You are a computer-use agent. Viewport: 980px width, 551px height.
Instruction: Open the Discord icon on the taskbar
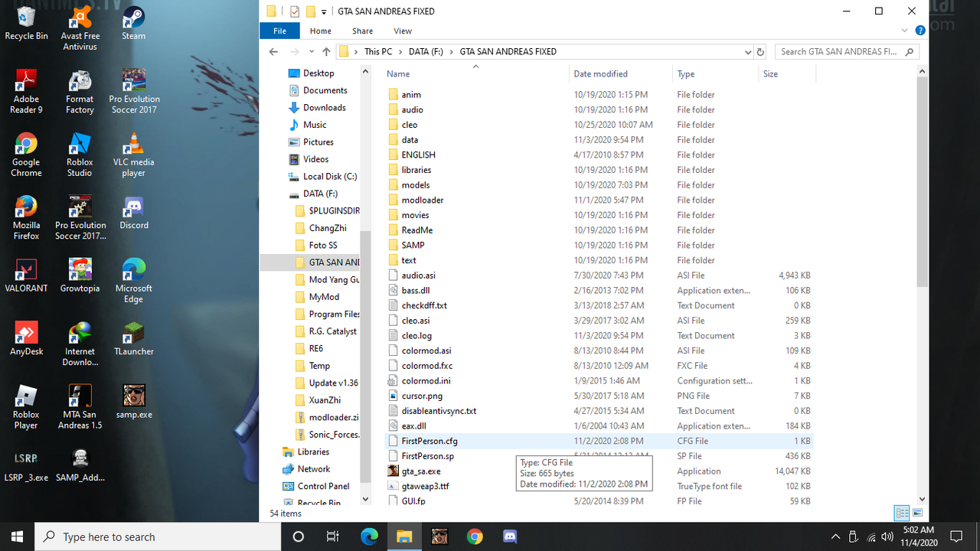tap(510, 536)
